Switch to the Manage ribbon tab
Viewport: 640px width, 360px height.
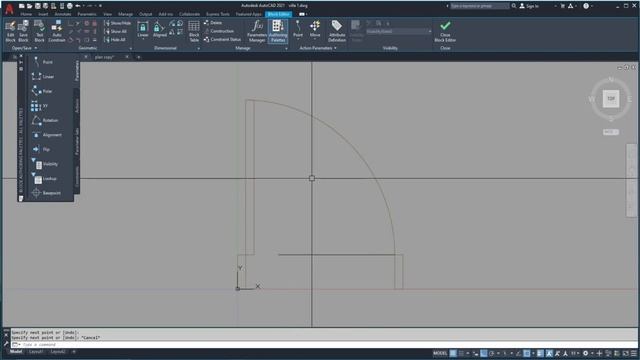[x=125, y=14]
